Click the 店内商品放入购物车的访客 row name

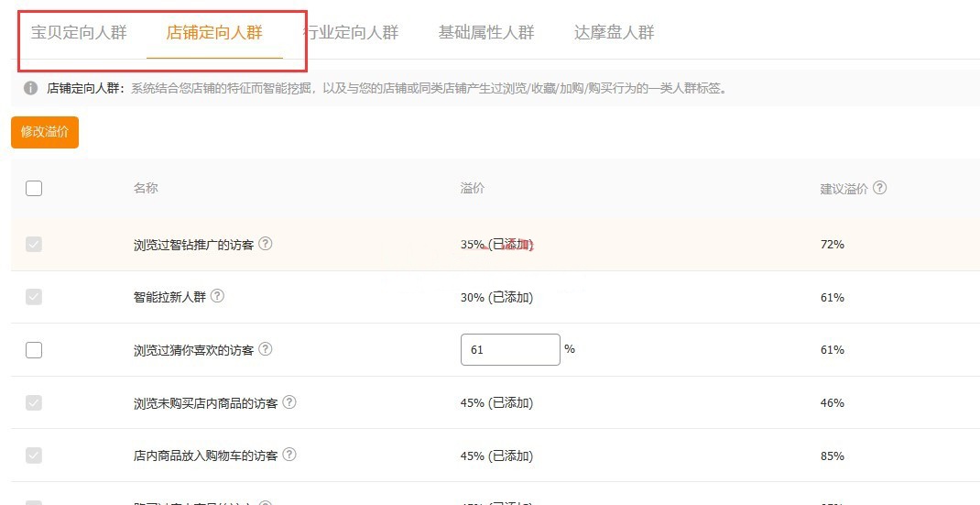coord(206,456)
